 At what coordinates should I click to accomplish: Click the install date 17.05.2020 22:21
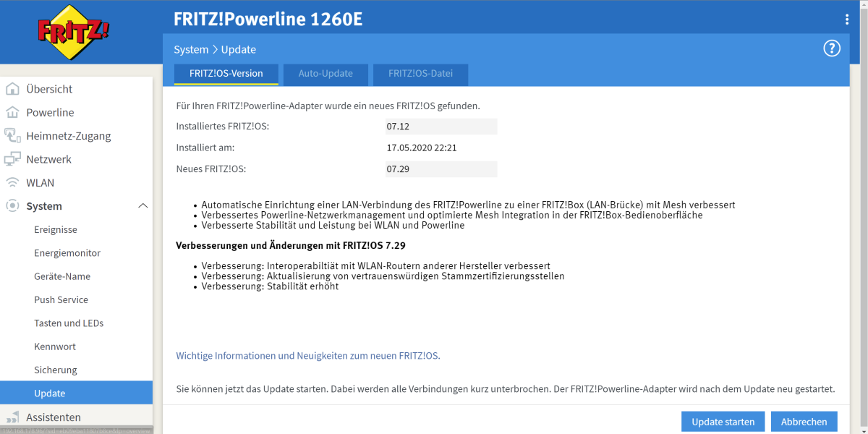[x=422, y=148]
